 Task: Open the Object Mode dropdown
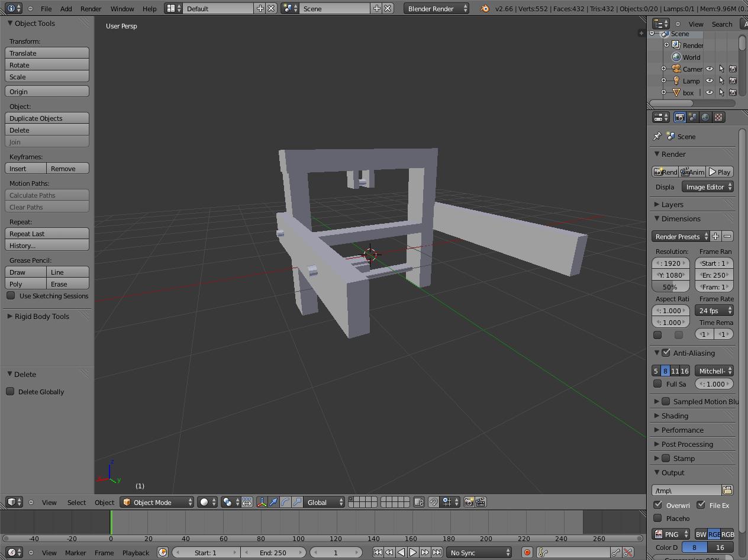157,502
